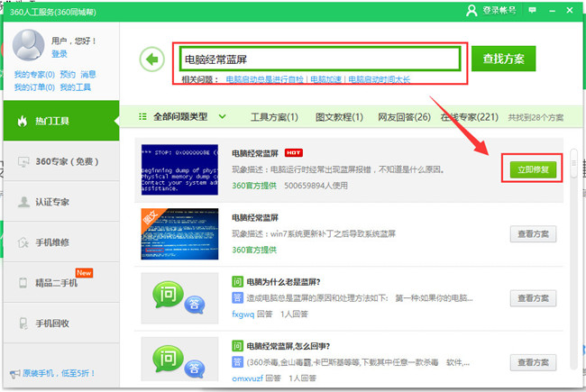
Task: Switch to the 在线专家(221) tab
Action: click(470, 117)
